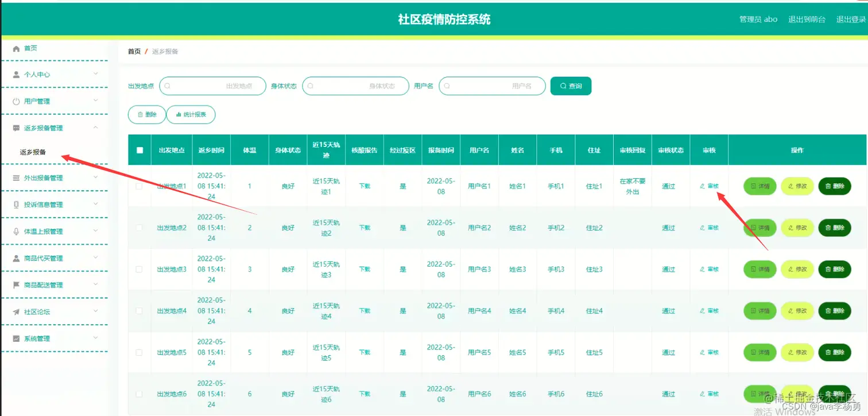Click the search icon in 身体状态 field

pos(311,86)
